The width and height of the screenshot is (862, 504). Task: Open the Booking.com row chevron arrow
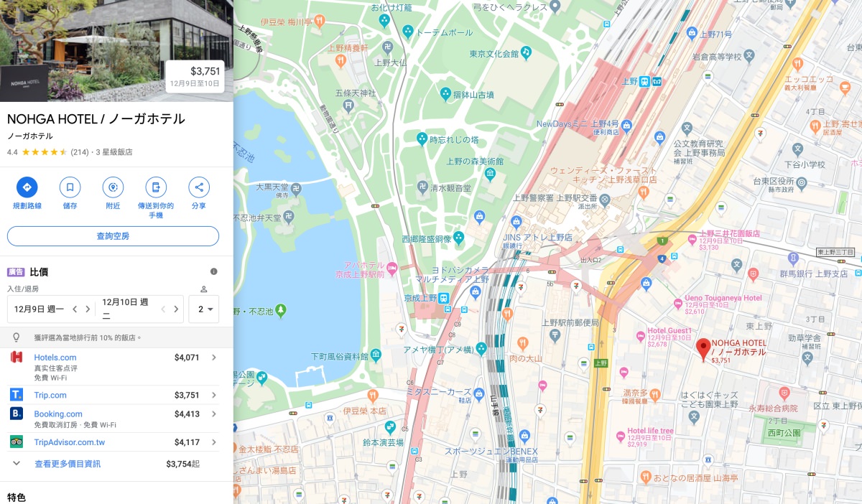(214, 414)
